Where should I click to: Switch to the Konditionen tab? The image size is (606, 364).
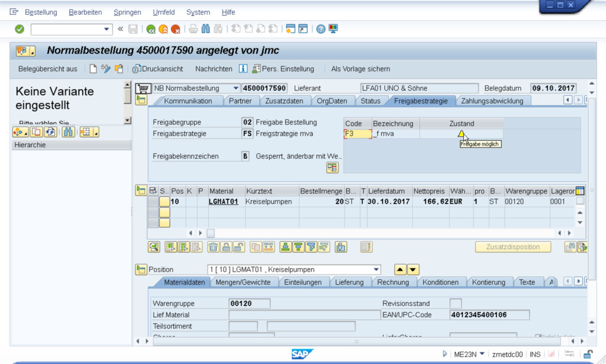(x=440, y=282)
